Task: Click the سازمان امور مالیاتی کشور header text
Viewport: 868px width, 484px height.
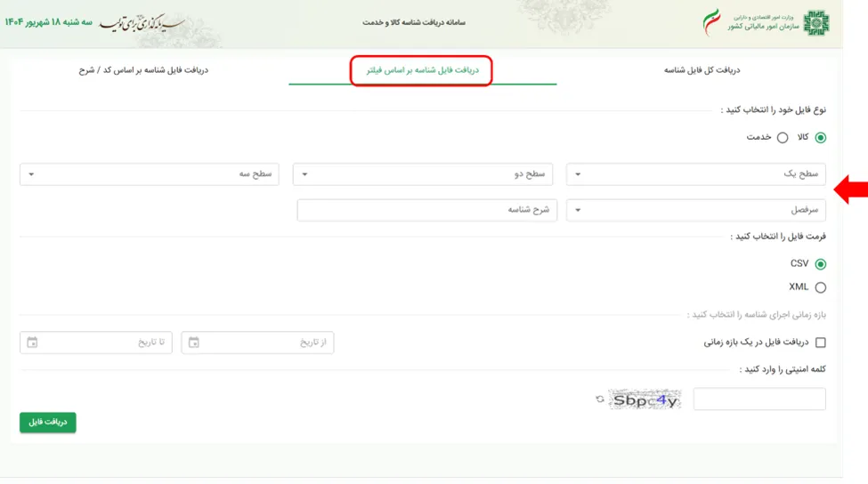Action: (x=763, y=27)
